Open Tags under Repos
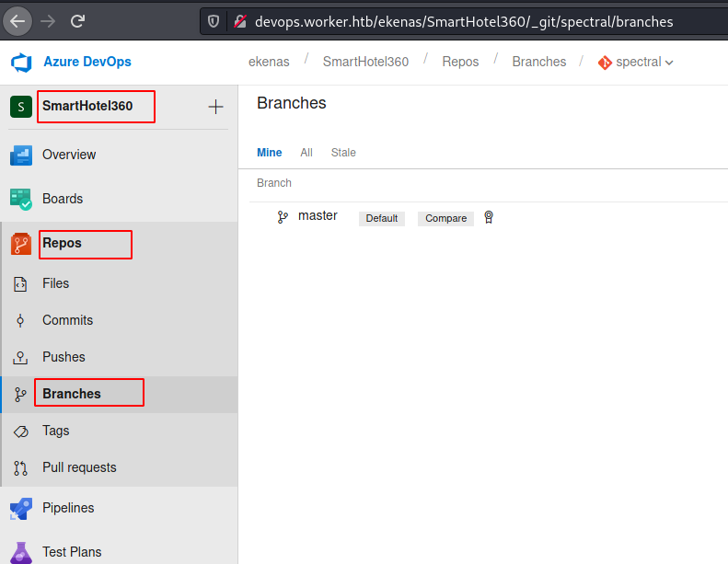 pos(56,431)
